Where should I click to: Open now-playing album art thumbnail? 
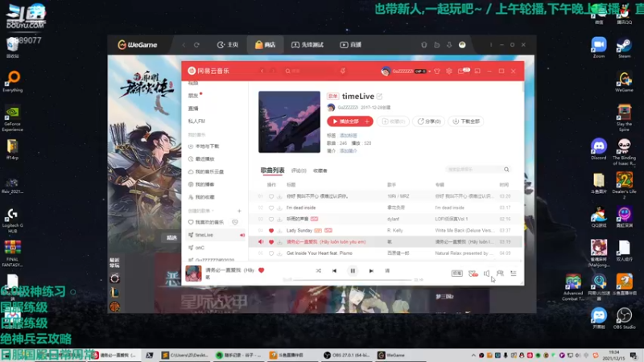[193, 274]
